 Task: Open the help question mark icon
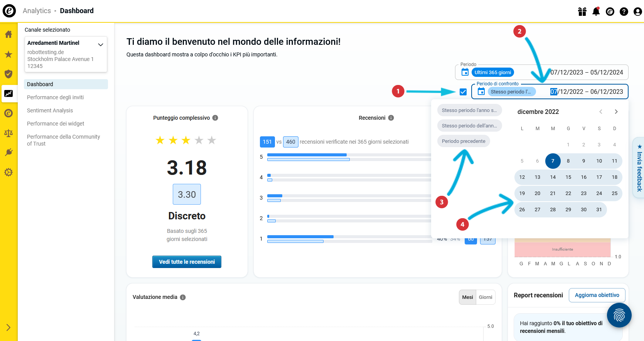click(x=624, y=12)
